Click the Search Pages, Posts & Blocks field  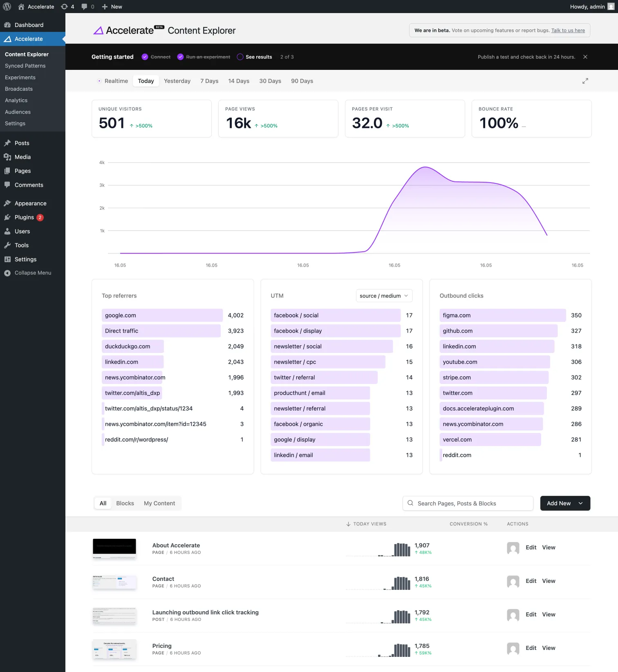[468, 503]
